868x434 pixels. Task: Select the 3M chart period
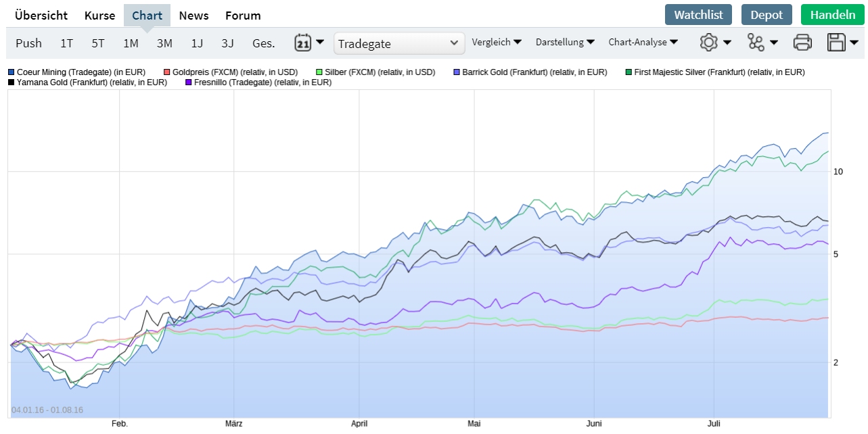tap(164, 42)
